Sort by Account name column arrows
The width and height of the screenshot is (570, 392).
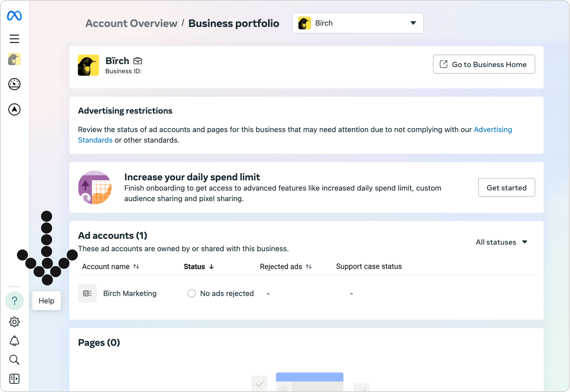[x=136, y=267]
